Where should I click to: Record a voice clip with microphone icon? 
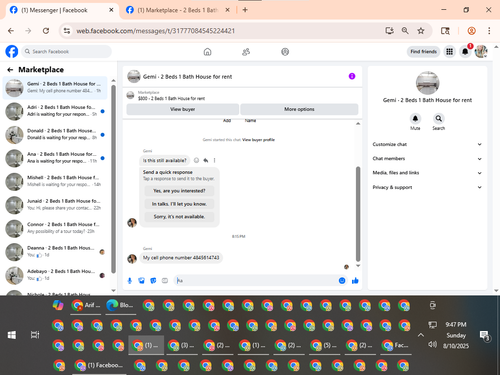(130, 281)
